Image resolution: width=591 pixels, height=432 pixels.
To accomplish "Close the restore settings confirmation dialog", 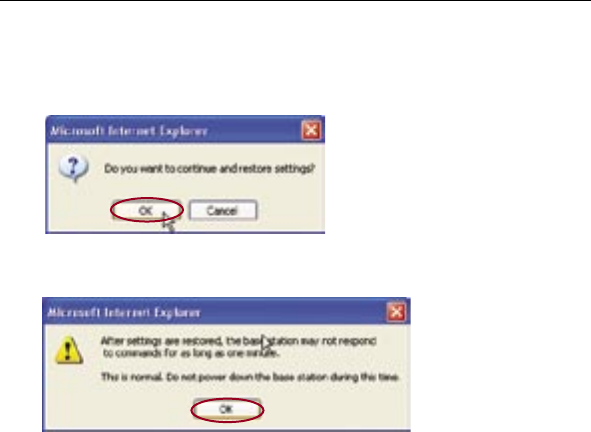I will pos(311,130).
